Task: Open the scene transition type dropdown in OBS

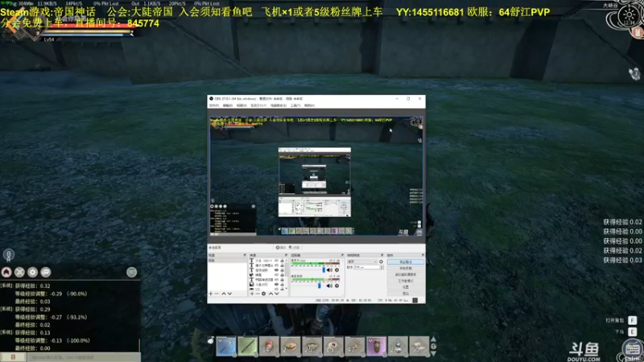Action: (362, 261)
